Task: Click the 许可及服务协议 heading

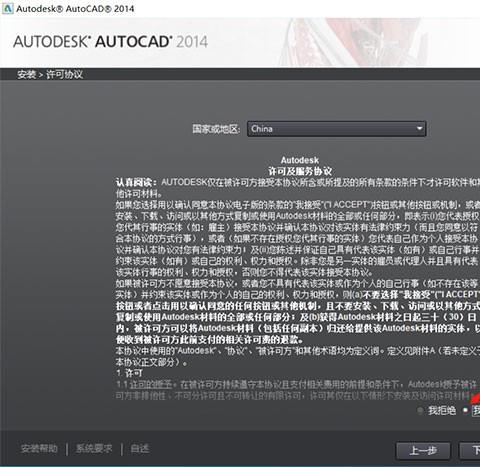Action: click(300, 171)
